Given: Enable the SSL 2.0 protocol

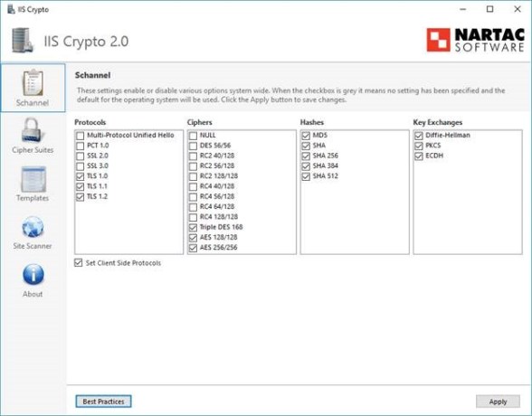Looking at the screenshot, I should point(80,156).
